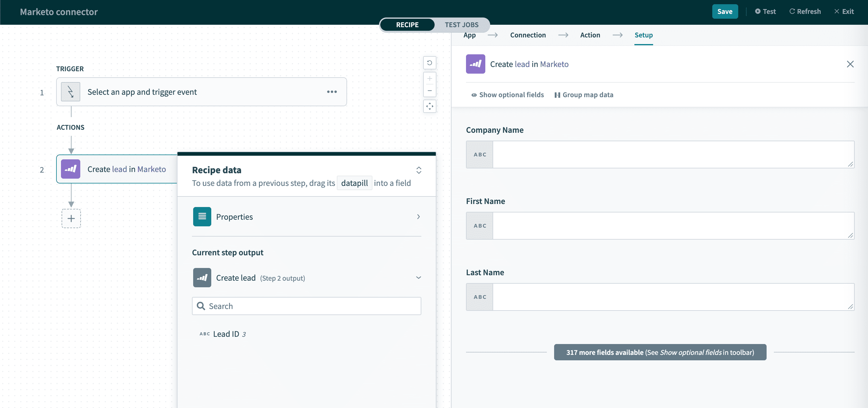The image size is (868, 408).
Task: Switch to the TEST JOBS view
Action: [461, 25]
